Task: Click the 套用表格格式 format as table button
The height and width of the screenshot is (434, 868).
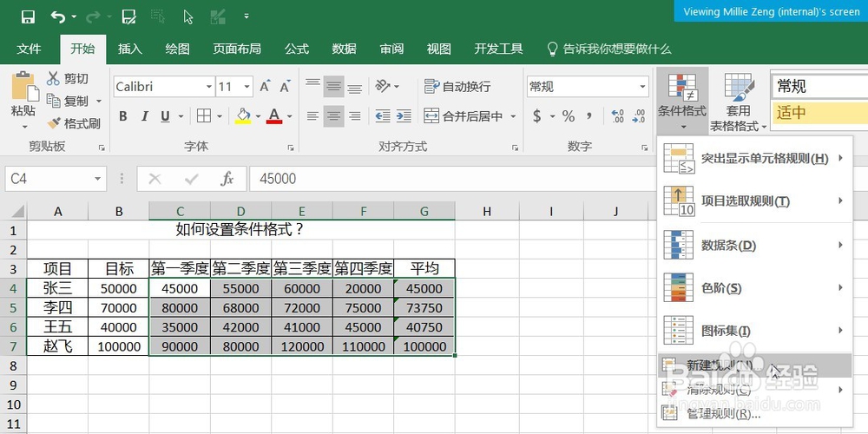Action: coord(738,101)
